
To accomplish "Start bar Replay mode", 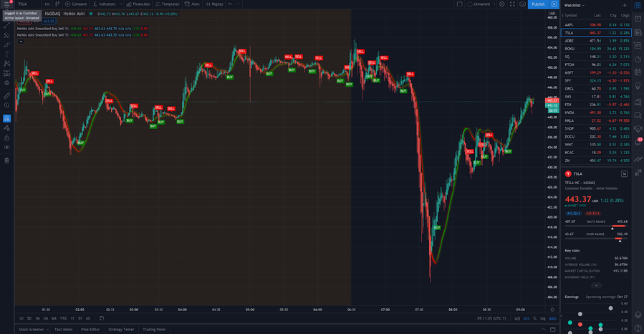I will [x=214, y=4].
